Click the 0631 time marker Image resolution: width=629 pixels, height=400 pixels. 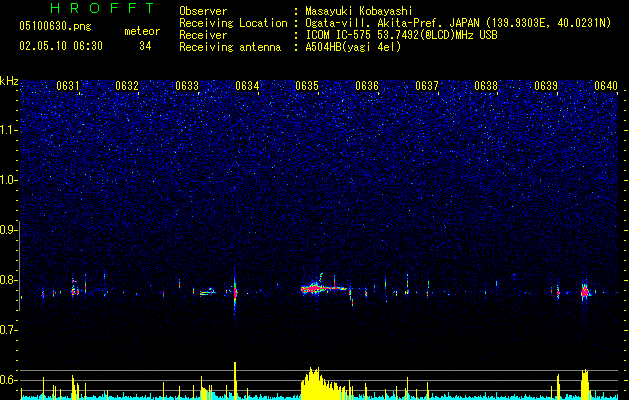[x=68, y=85]
